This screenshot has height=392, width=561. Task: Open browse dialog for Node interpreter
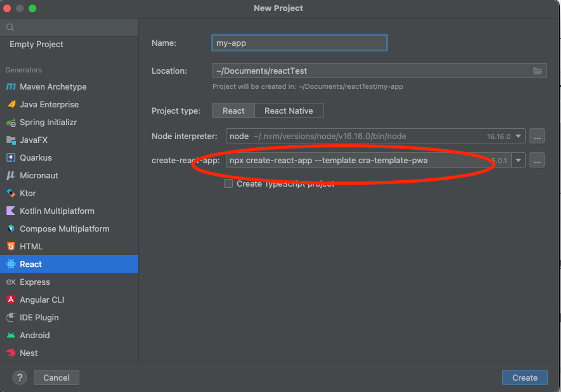537,136
